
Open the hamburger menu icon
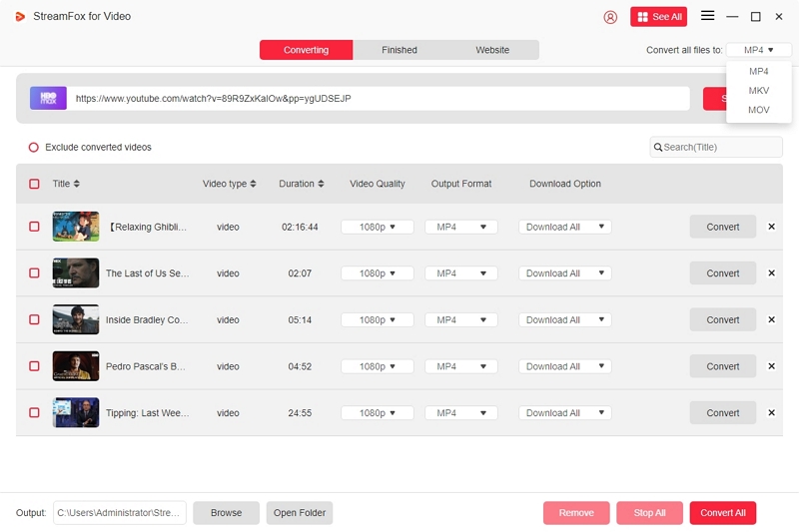pyautogui.click(x=707, y=16)
